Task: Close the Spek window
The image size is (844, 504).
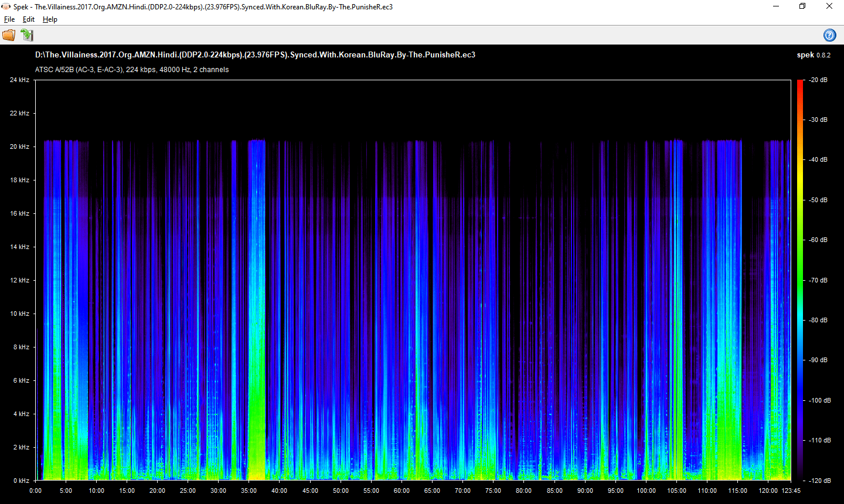Action: click(829, 6)
